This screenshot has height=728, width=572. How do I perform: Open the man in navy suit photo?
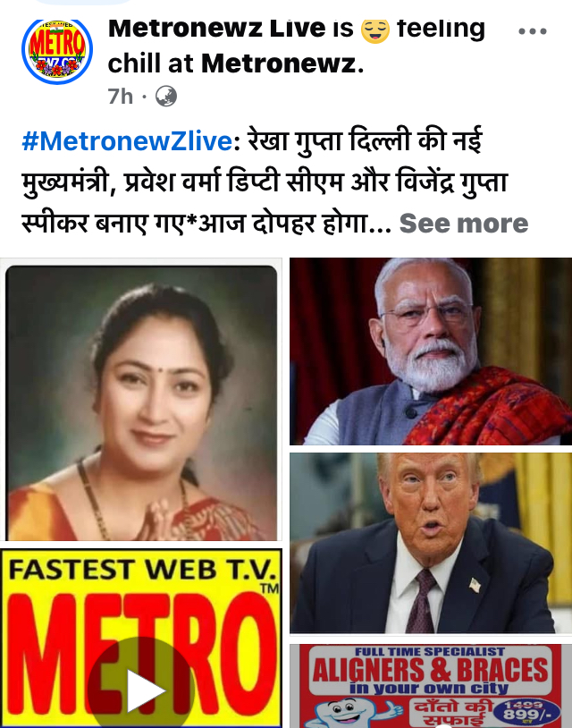click(x=431, y=543)
